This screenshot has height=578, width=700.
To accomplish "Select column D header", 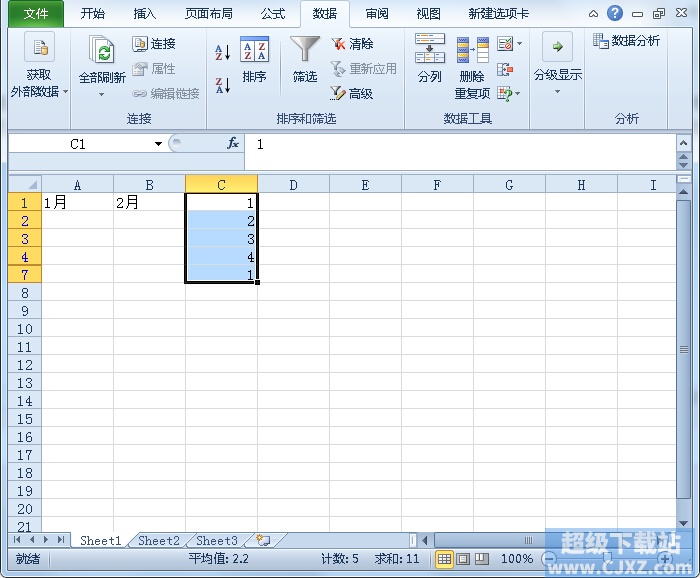I will click(x=293, y=185).
